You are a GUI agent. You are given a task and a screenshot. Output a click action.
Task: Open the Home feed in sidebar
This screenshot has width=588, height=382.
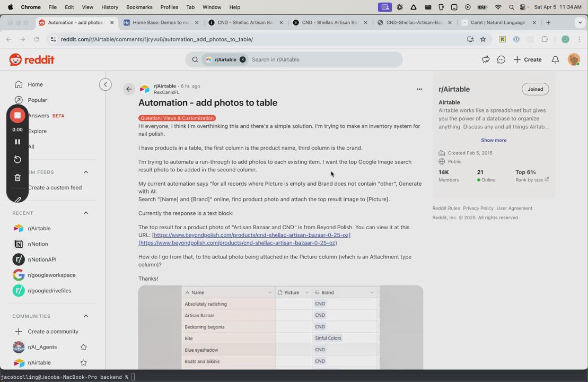click(x=35, y=84)
